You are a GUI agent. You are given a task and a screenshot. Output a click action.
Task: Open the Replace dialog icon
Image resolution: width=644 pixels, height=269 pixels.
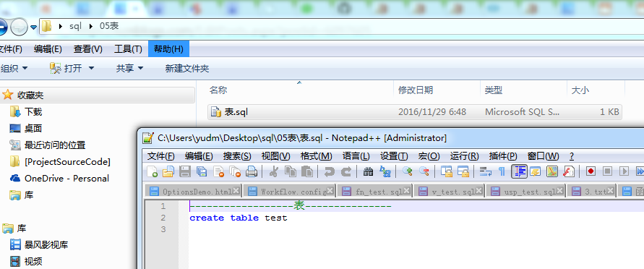point(385,171)
